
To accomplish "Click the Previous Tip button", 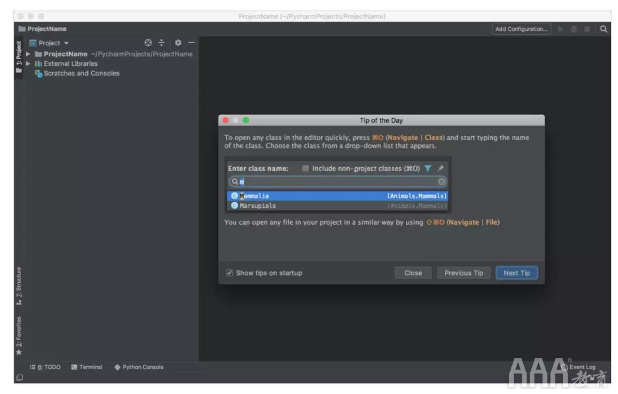I will (x=464, y=273).
